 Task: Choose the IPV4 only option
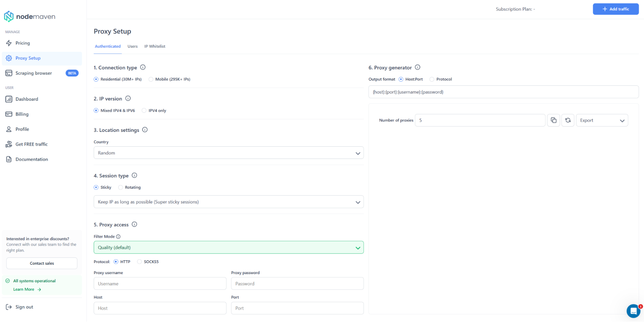pyautogui.click(x=144, y=111)
